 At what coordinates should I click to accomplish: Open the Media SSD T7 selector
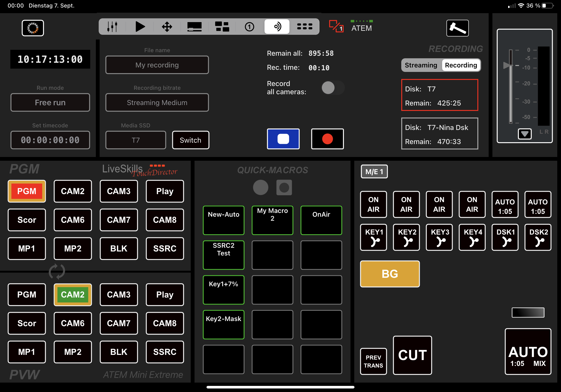click(x=136, y=140)
